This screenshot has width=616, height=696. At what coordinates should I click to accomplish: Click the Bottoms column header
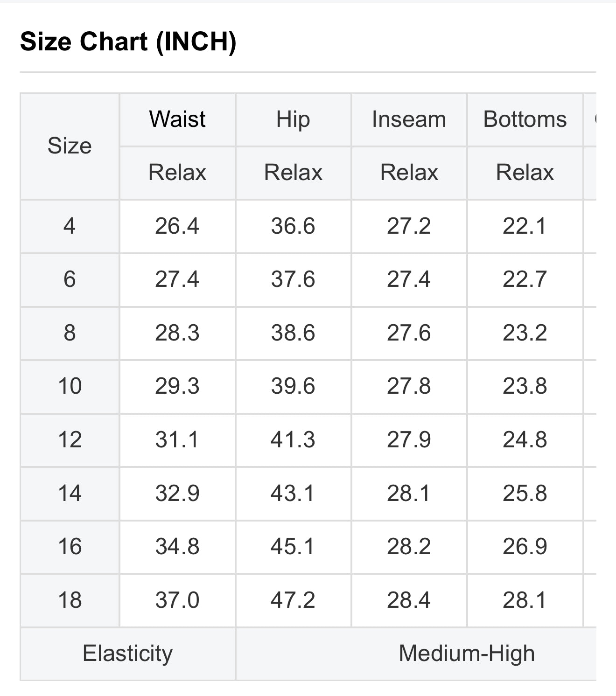click(x=525, y=119)
